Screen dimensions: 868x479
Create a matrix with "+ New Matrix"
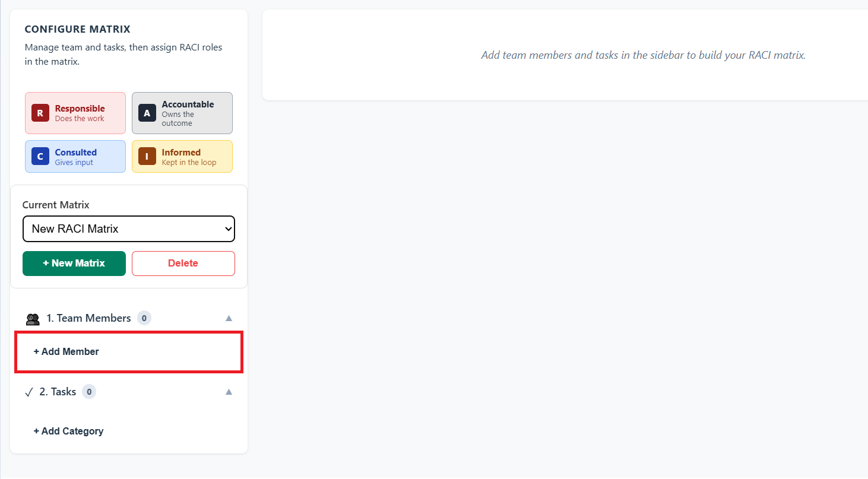(74, 263)
